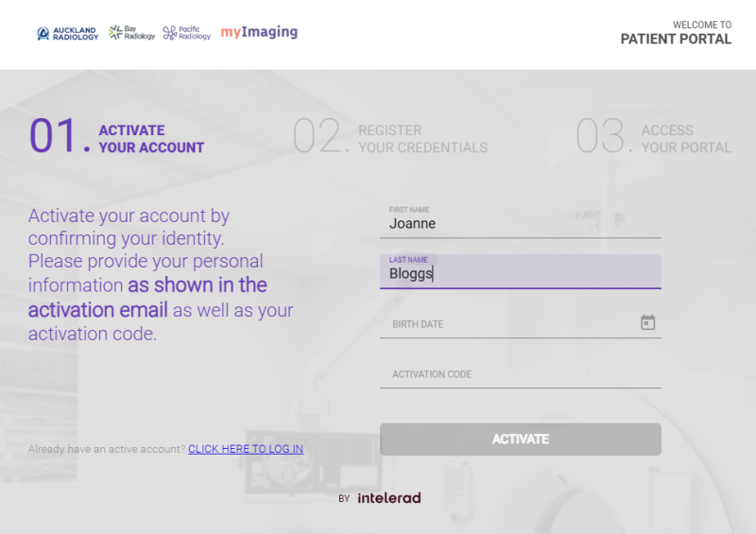This screenshot has width=756, height=534.
Task: Click the Welcome to Patient Portal heading
Action: tap(676, 33)
